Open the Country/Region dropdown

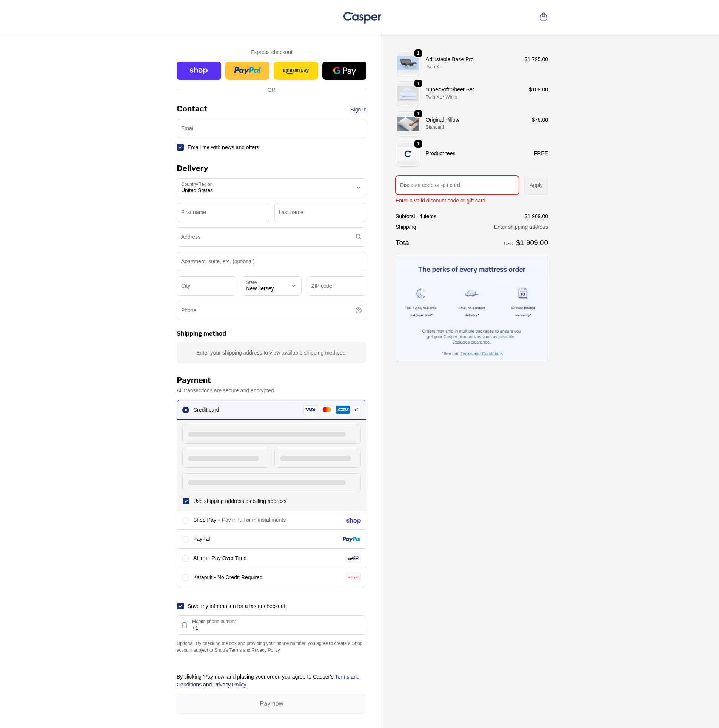coord(271,188)
